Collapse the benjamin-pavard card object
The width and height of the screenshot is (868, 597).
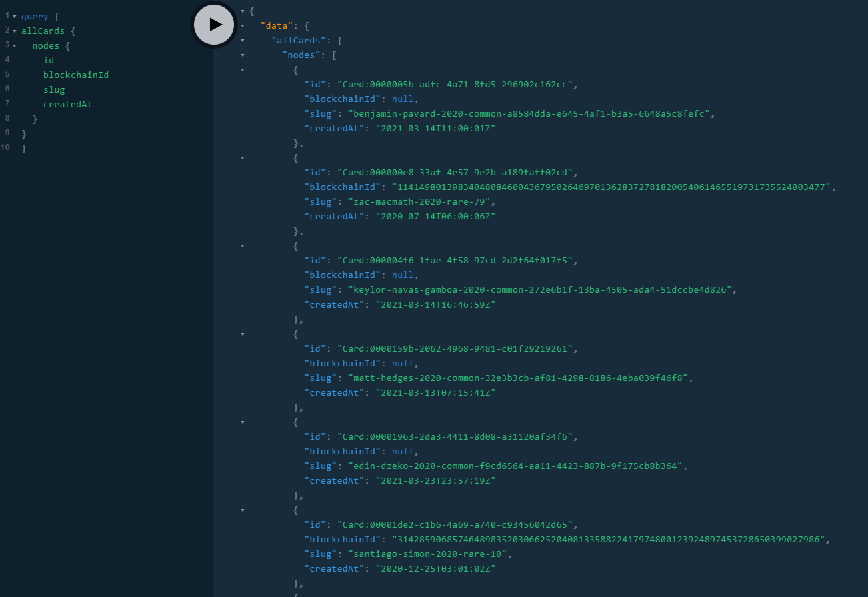pos(242,69)
